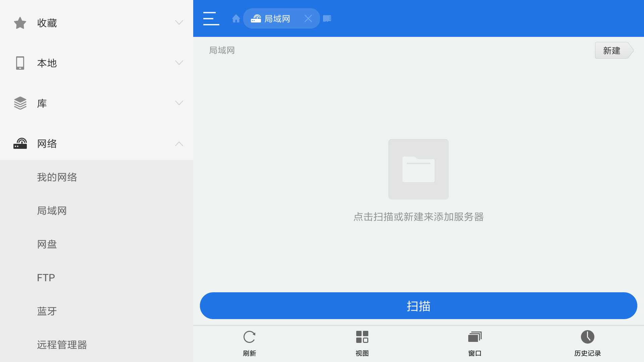Image resolution: width=644 pixels, height=362 pixels.
Task: Click the blue 扫描 button
Action: tap(418, 306)
